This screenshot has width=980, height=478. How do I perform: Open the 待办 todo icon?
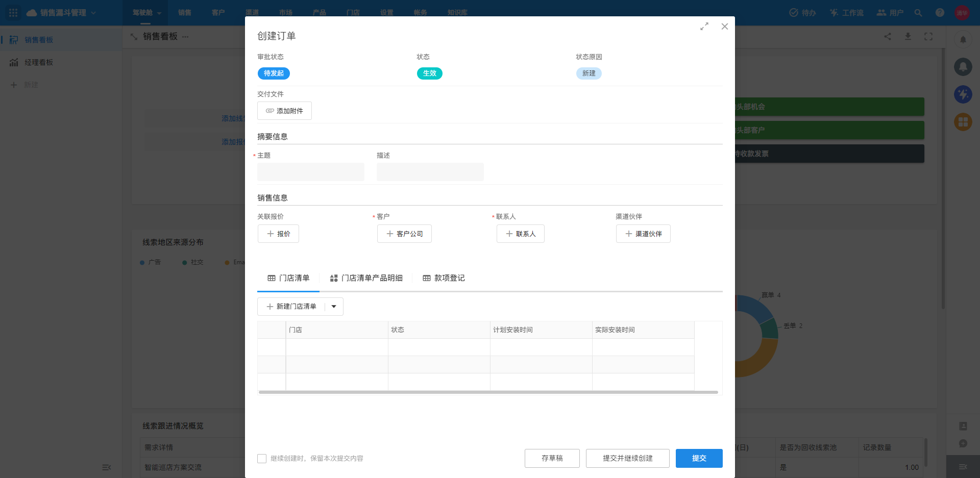tap(803, 13)
